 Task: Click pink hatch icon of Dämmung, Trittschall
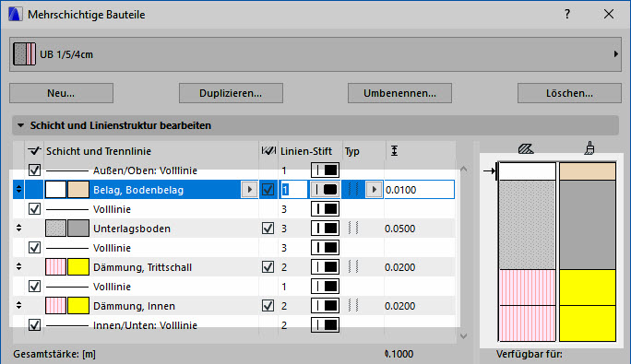pos(55,266)
